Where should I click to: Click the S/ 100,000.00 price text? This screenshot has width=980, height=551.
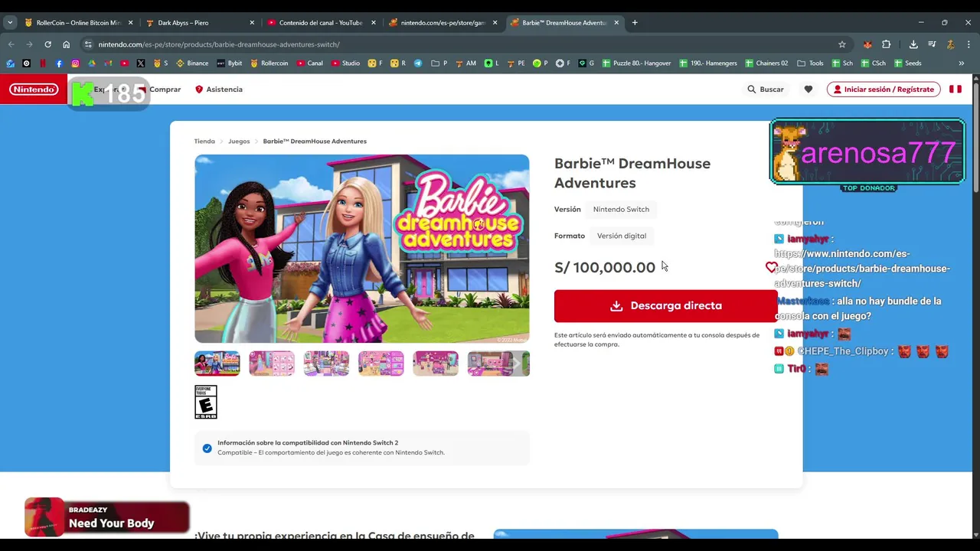(605, 267)
